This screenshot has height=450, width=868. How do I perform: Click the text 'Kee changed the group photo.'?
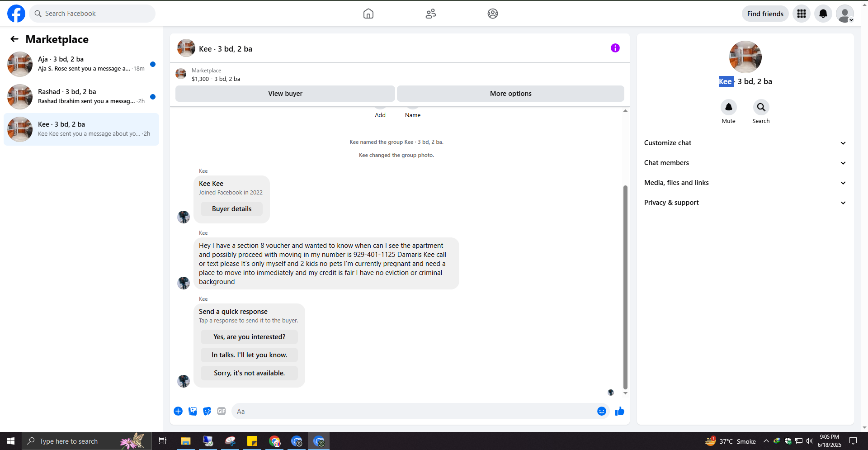point(396,155)
